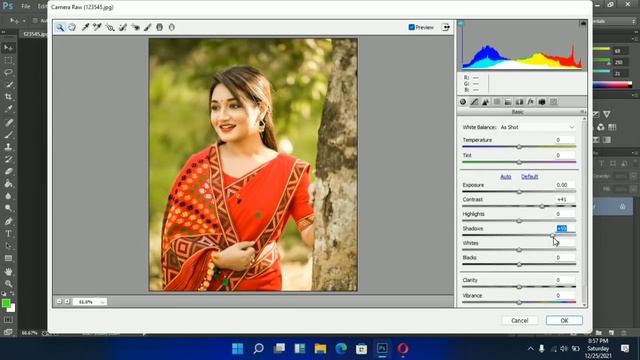Viewport: 640px width, 360px height.
Task: Select Photoshop's Horizontal Type tool
Action: (x=8, y=234)
